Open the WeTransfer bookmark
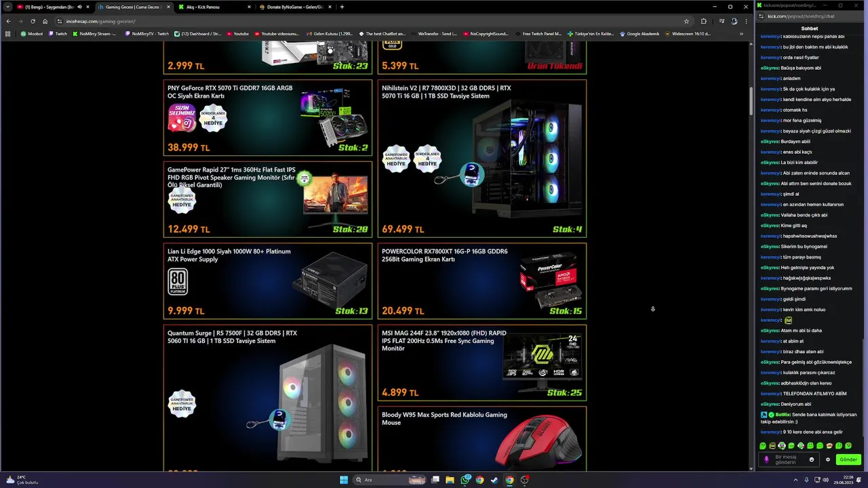868x488 pixels. (433, 33)
